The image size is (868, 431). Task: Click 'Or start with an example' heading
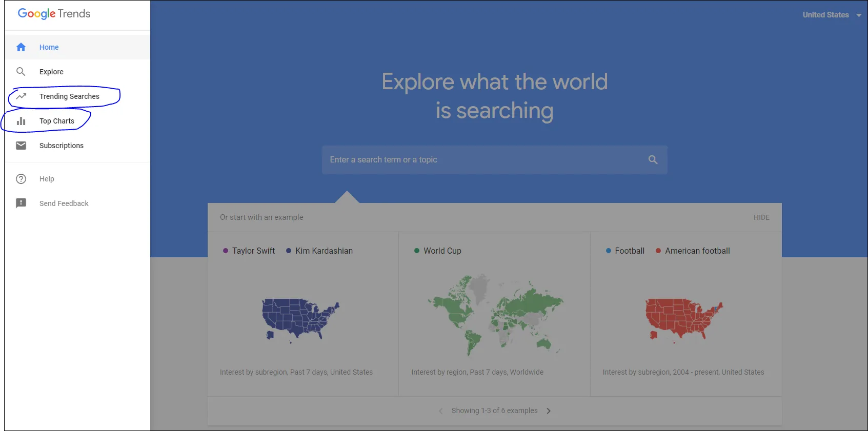[261, 217]
